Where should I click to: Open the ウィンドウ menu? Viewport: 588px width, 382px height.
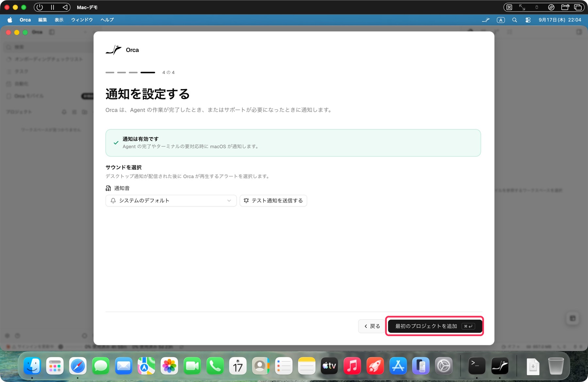82,20
